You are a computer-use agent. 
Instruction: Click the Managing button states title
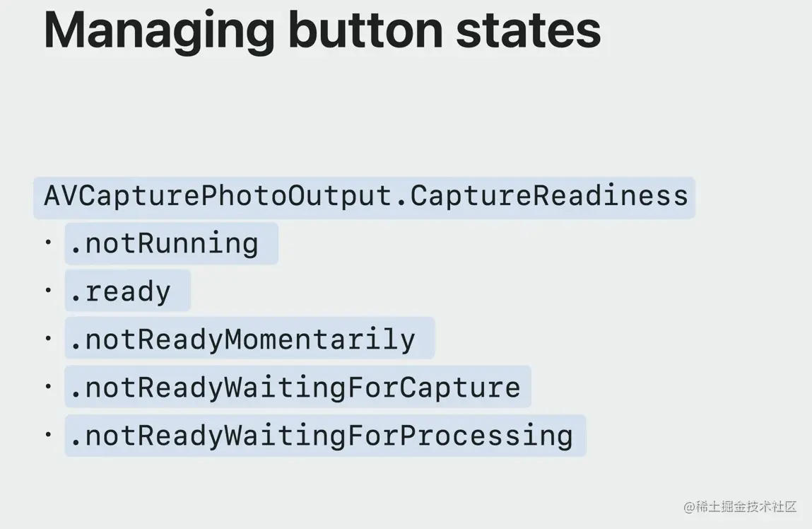tap(322, 32)
